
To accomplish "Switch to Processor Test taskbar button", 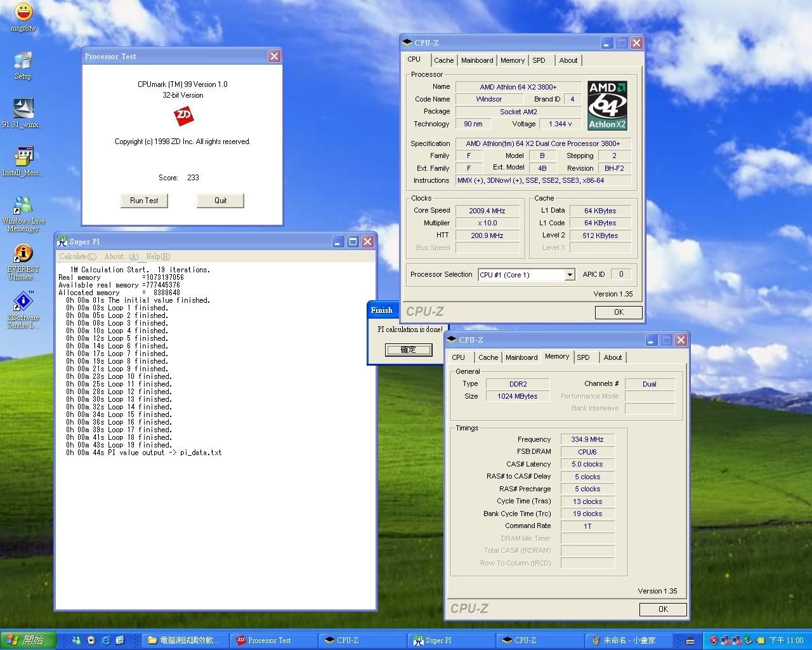I will pos(273,640).
